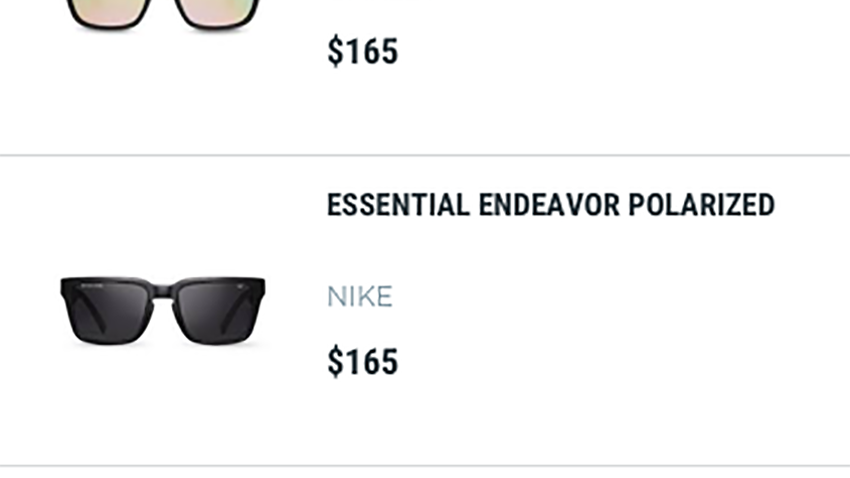Image resolution: width=850 pixels, height=478 pixels.
Task: Open the Essential Endeavor Polarized product title
Action: click(x=551, y=205)
